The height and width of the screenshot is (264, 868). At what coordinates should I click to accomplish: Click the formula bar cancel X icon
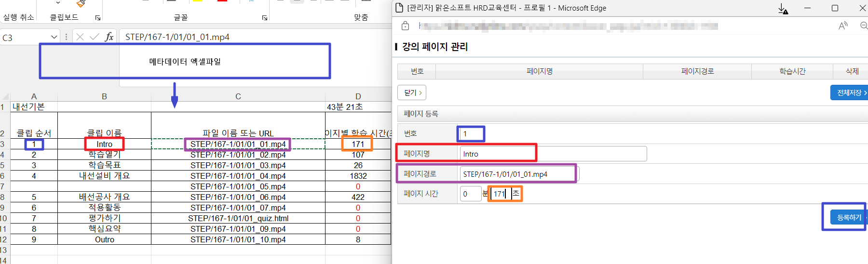[x=80, y=37]
